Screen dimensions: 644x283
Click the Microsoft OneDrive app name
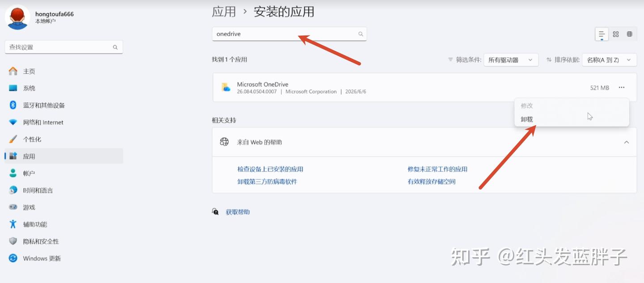coord(263,84)
